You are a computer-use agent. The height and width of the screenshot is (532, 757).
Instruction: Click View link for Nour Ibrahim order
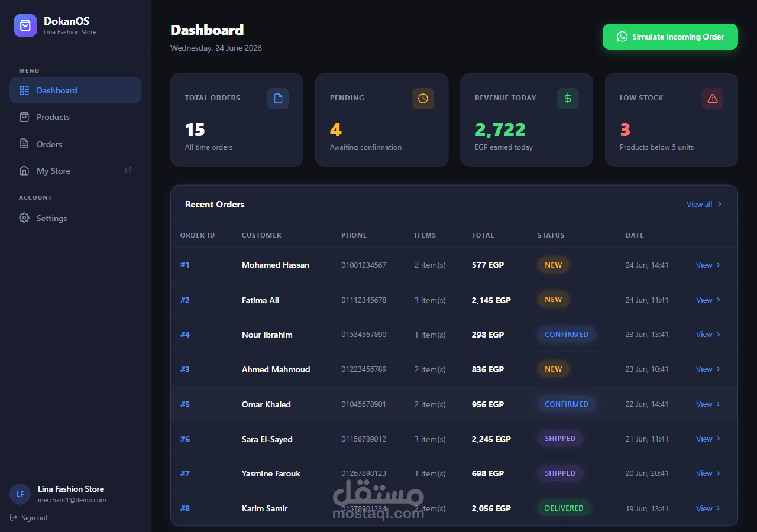tap(709, 335)
